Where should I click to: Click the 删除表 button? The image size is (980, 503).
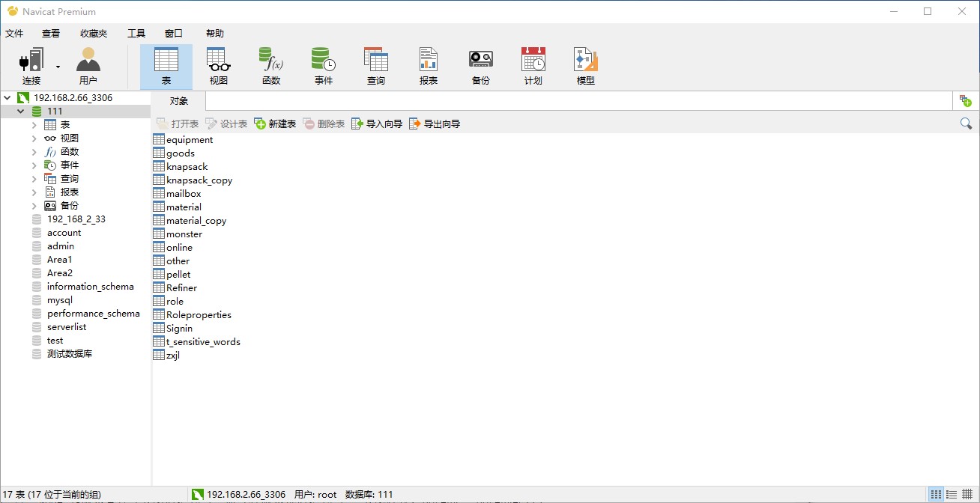324,124
